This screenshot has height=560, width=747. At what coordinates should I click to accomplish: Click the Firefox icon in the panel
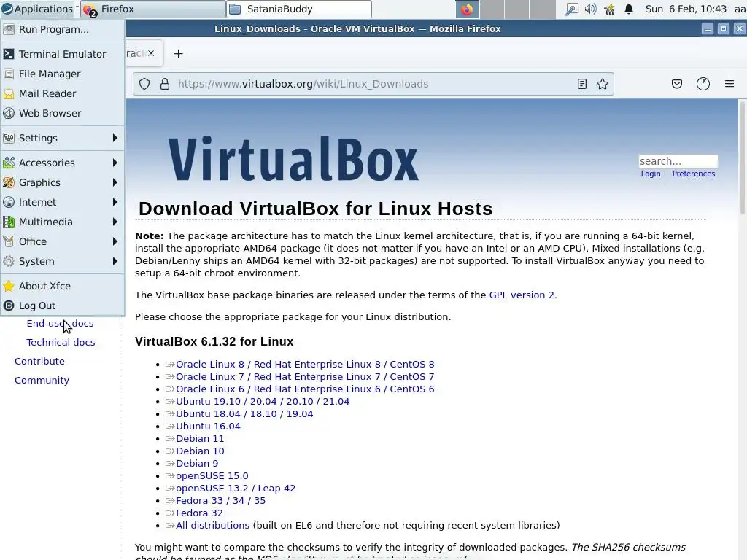tap(467, 9)
